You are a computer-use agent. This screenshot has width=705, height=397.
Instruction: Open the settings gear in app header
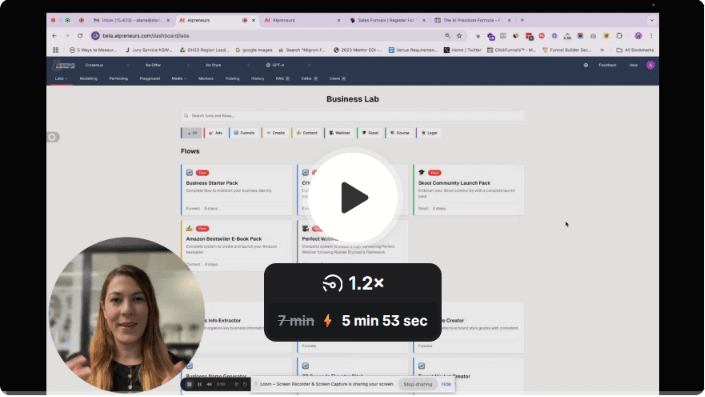tap(585, 65)
